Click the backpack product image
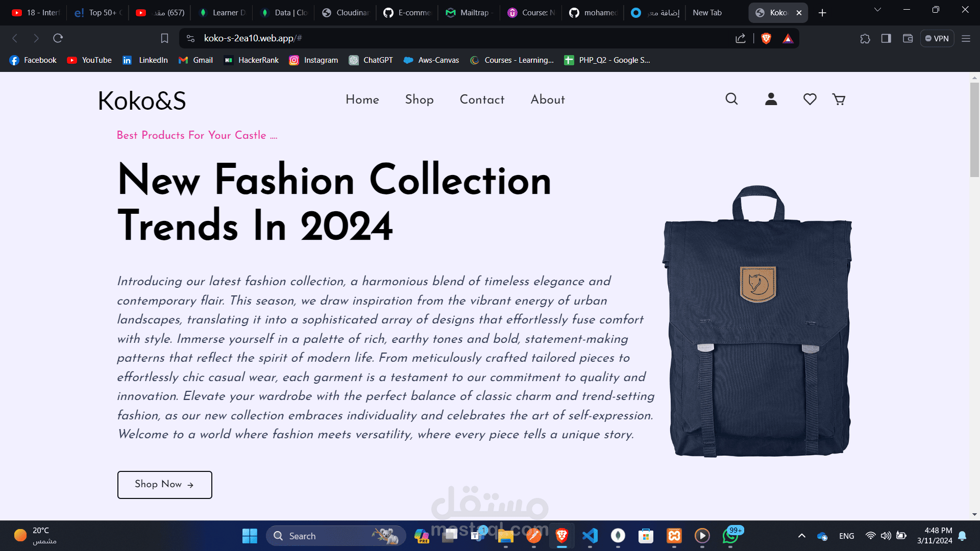980x551 pixels. (x=757, y=321)
